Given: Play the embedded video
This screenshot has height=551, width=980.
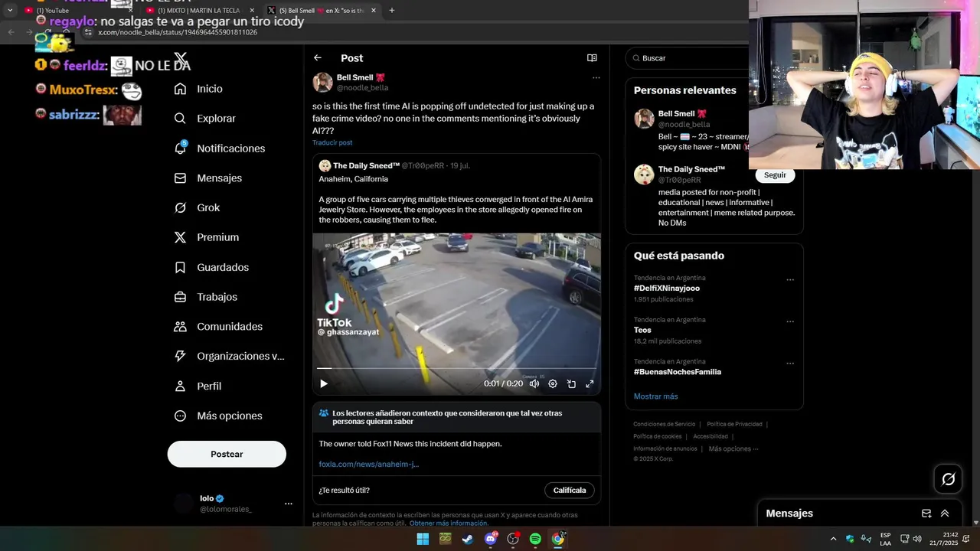Looking at the screenshot, I should tap(324, 384).
